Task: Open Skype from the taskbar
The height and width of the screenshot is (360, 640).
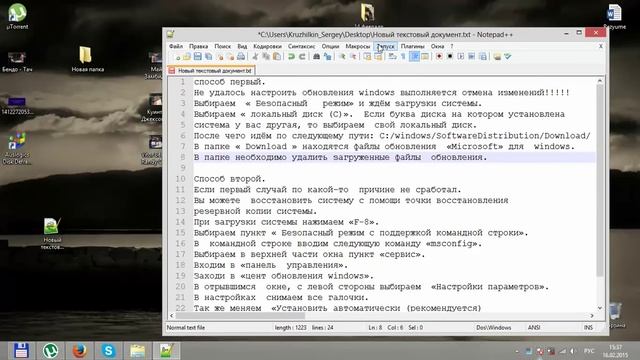Action: (109, 351)
